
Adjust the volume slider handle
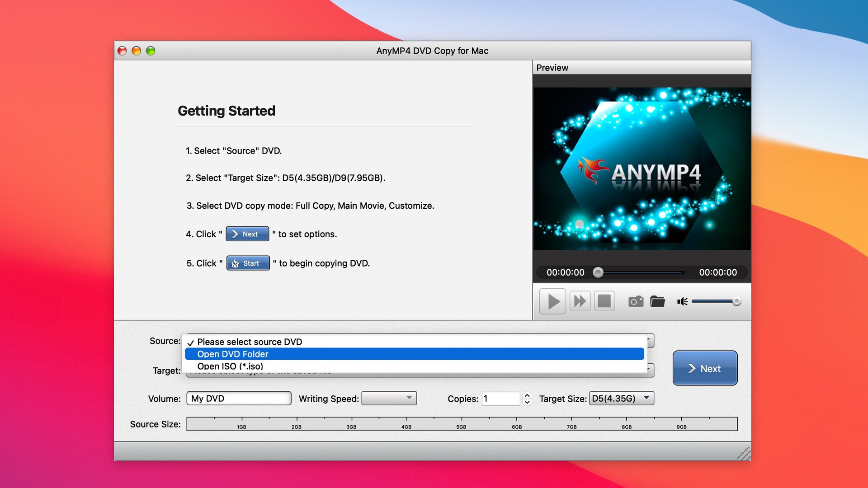(x=736, y=301)
